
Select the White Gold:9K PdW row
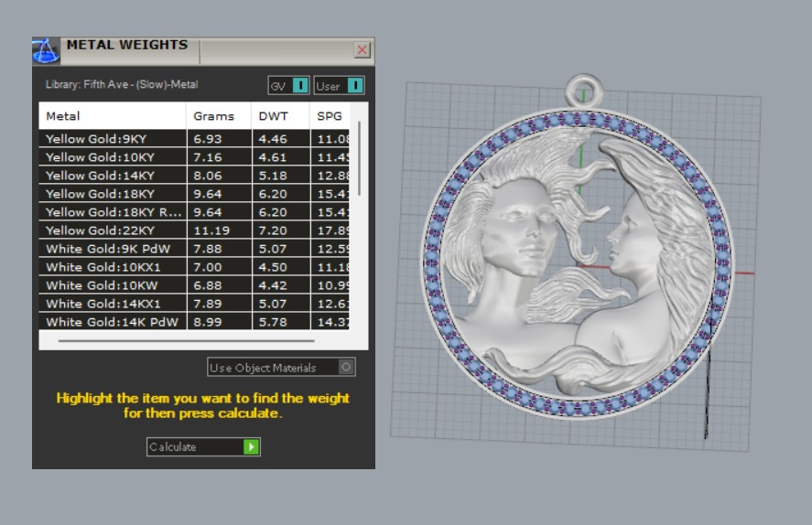coord(194,249)
